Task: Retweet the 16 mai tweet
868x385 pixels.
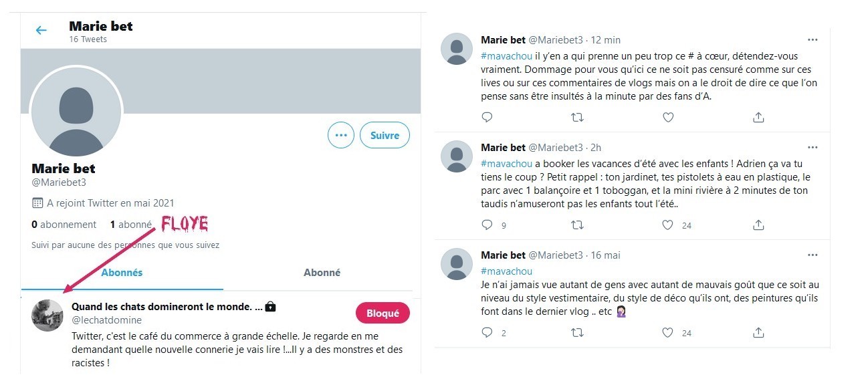Action: pos(577,332)
